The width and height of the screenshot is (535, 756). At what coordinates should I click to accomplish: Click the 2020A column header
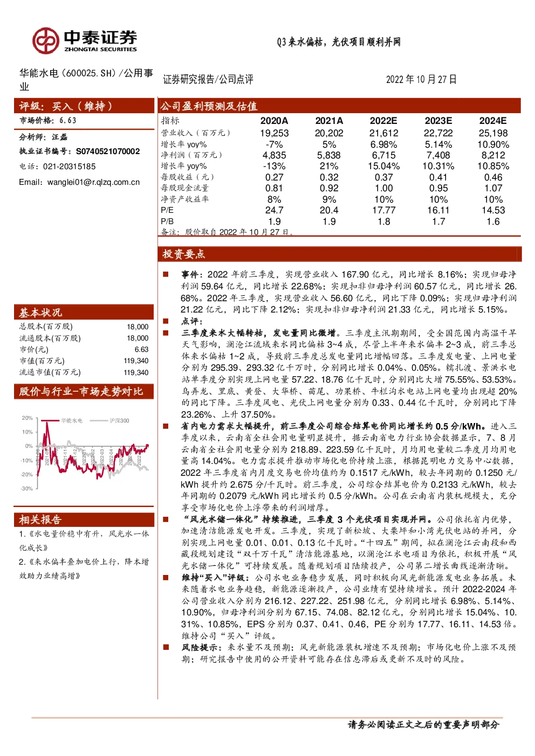(274, 121)
